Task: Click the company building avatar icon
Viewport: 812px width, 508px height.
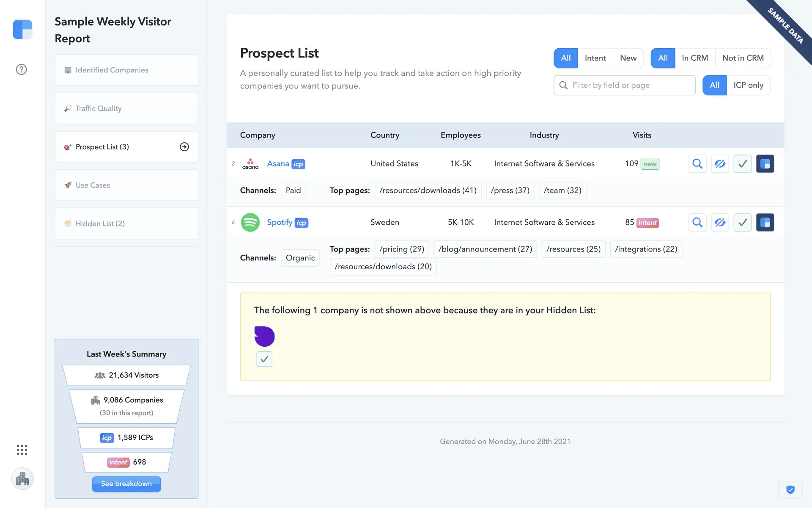Action: [x=22, y=479]
